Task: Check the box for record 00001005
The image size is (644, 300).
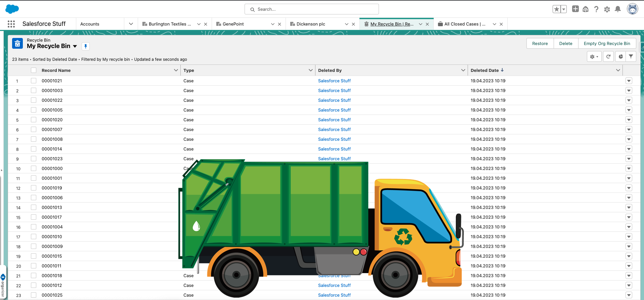Action: pos(34,110)
